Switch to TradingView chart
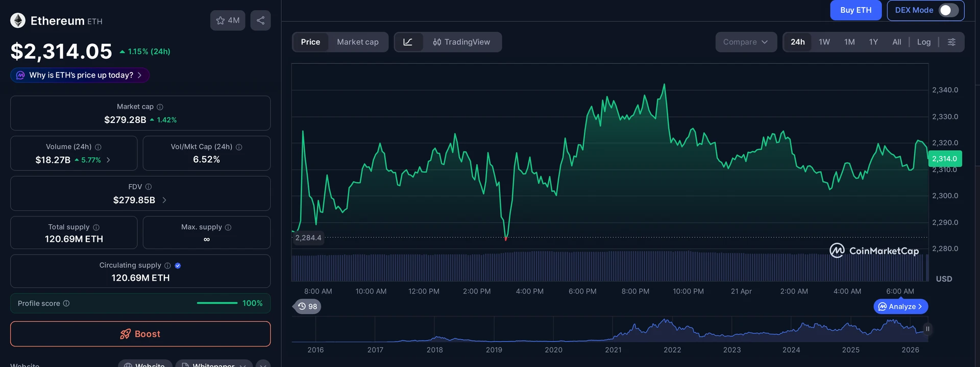This screenshot has height=367, width=980. pos(461,42)
